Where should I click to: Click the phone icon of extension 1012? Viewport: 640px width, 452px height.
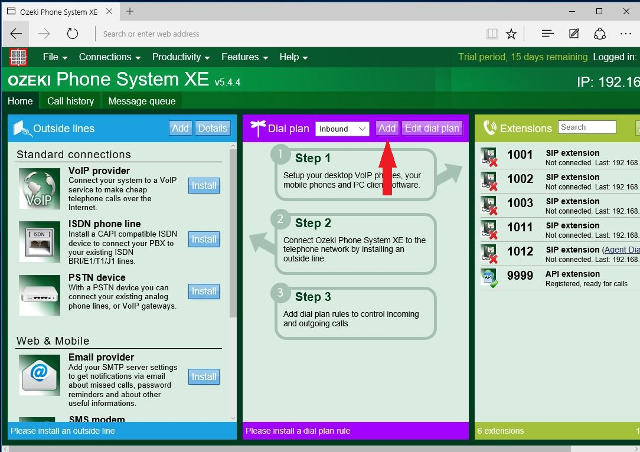(489, 254)
